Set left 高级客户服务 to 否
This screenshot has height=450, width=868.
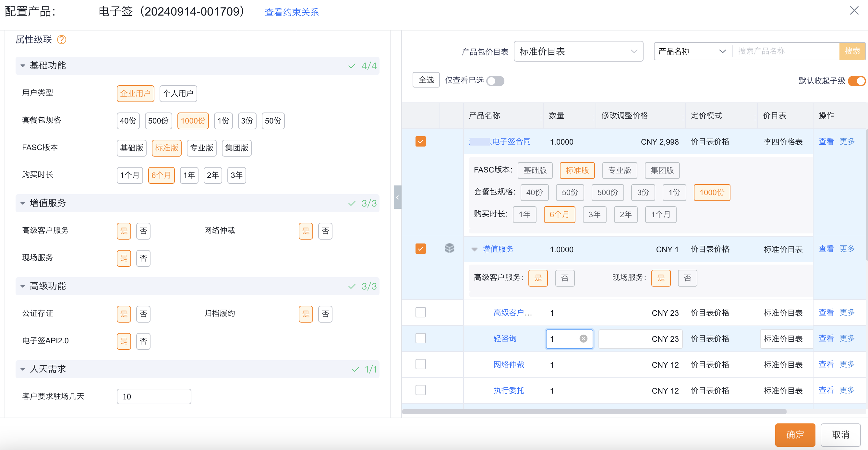(143, 231)
